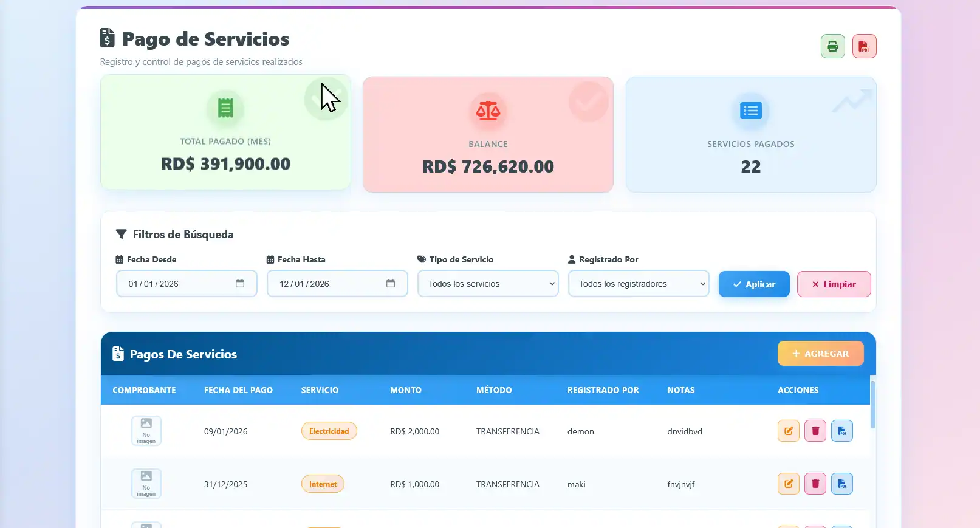Click the amount RD$ 2,000.00
The height and width of the screenshot is (528, 980).
[414, 431]
